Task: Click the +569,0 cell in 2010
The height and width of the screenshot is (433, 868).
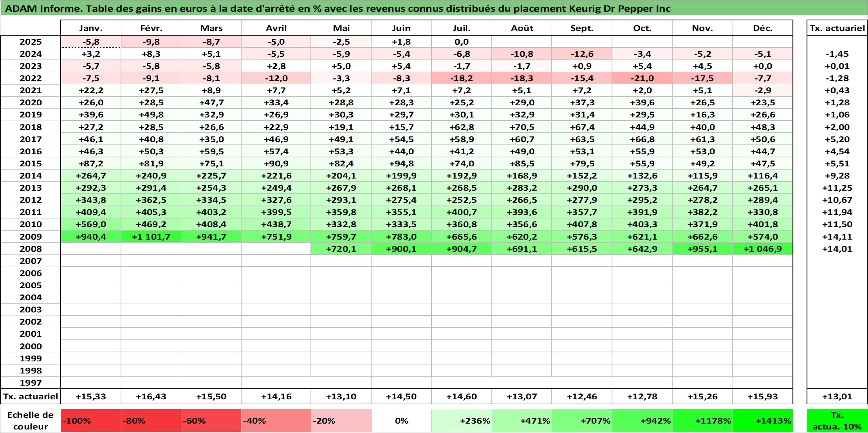Action: tap(91, 224)
